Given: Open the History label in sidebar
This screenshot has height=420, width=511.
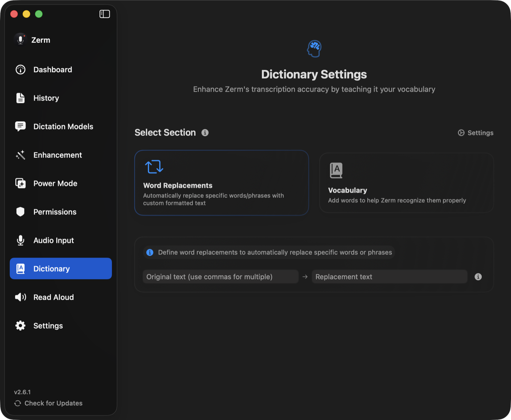Looking at the screenshot, I should [x=46, y=98].
